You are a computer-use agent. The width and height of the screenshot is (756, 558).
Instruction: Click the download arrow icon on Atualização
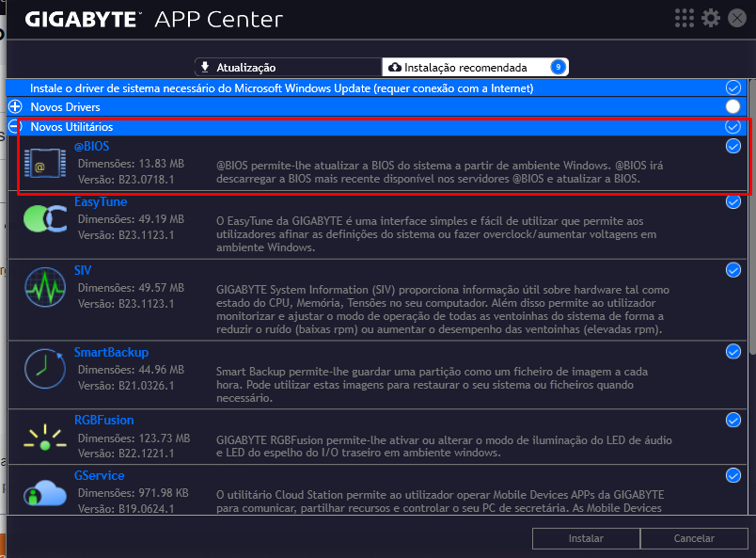point(205,67)
